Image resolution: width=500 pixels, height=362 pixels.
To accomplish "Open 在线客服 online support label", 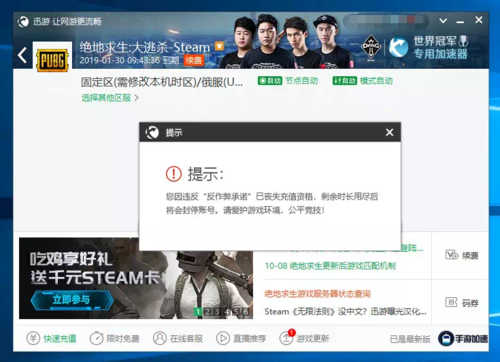I will tap(186, 339).
